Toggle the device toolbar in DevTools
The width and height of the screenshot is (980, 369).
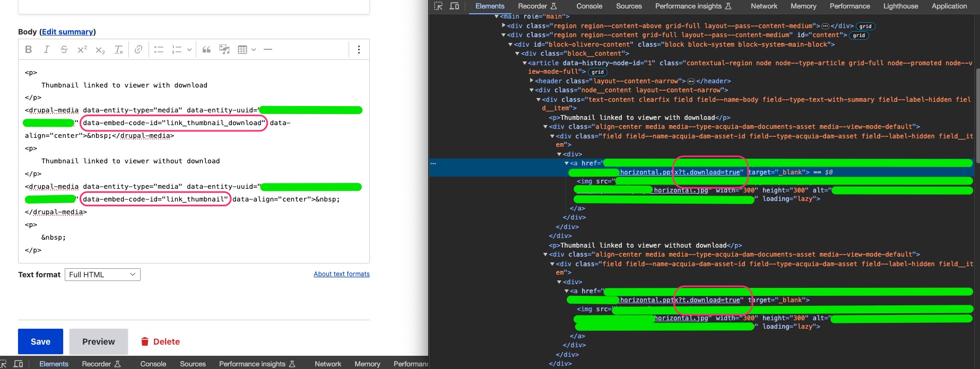point(454,6)
